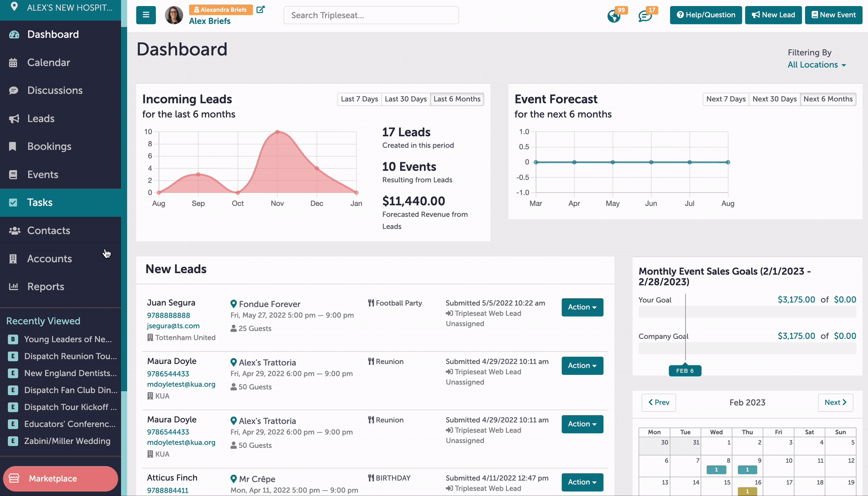Click the Alexandra Briefs orange badge
The width and height of the screenshot is (868, 496).
click(x=221, y=10)
